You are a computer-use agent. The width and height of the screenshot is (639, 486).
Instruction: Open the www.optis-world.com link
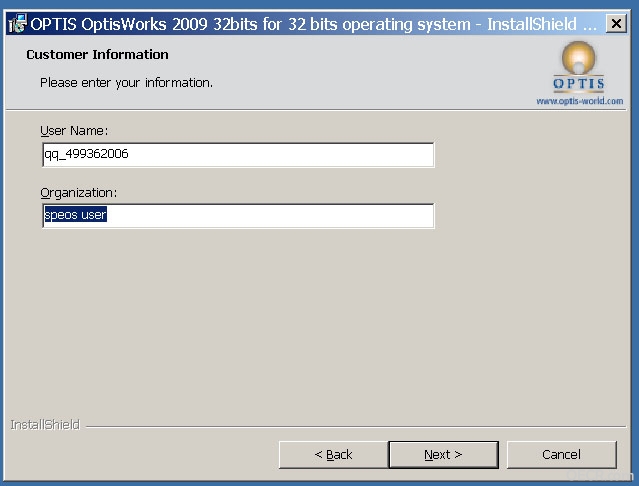pos(580,101)
